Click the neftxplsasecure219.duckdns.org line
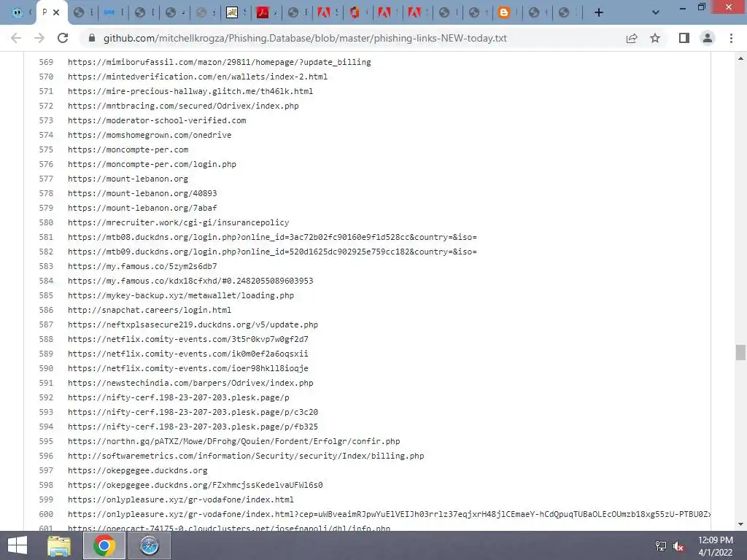Screen dimensions: 747x560 coord(193,324)
